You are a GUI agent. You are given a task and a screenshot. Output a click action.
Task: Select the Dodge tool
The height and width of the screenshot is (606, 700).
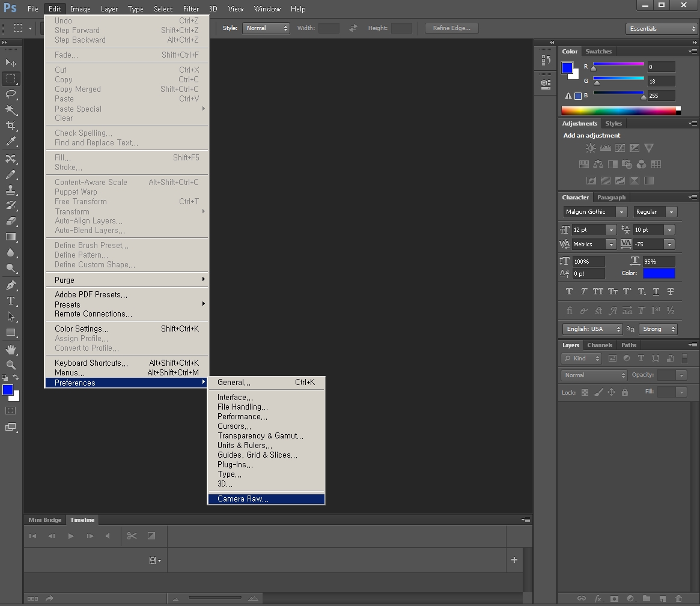click(x=11, y=268)
